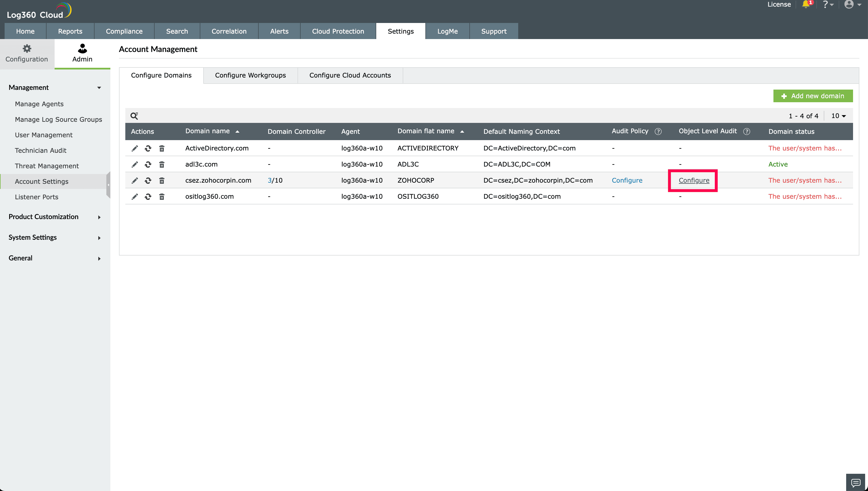Click Object Level Audit help icon

tap(746, 132)
